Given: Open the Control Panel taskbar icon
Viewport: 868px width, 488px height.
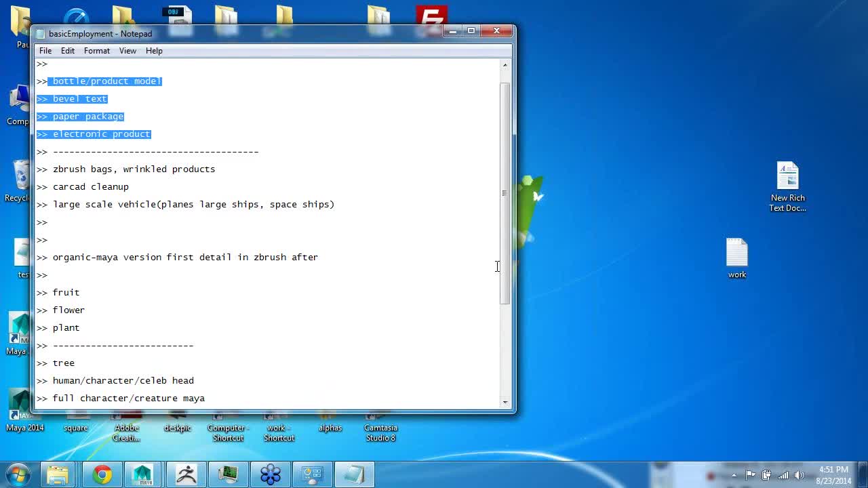Looking at the screenshot, I should click(x=312, y=474).
